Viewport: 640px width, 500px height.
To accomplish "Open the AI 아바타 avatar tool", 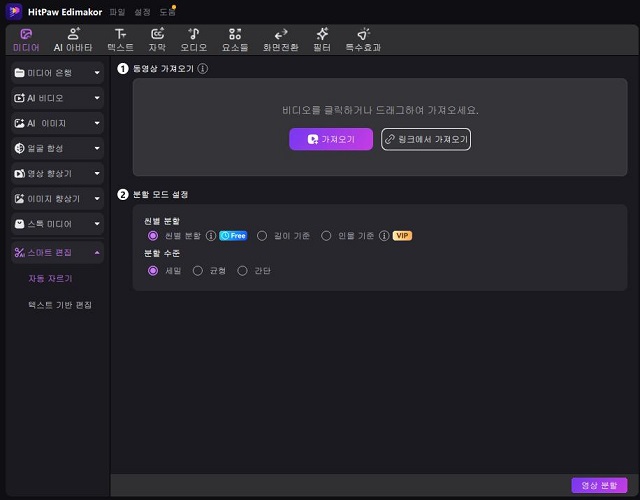I will (73, 40).
